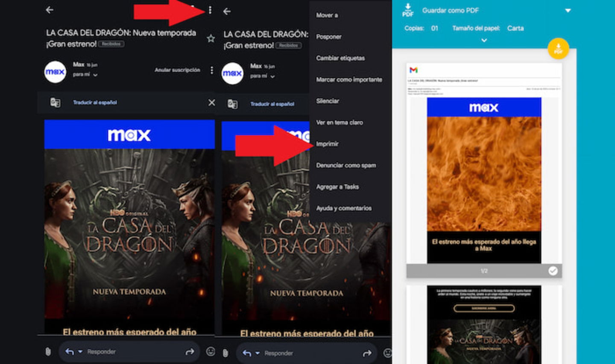Open Max sender avatar in the middle panel
615x364 pixels.
point(232,73)
